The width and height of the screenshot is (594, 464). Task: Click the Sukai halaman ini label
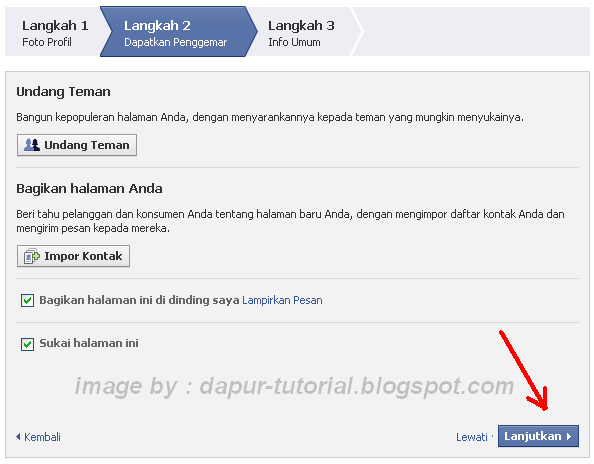(89, 343)
